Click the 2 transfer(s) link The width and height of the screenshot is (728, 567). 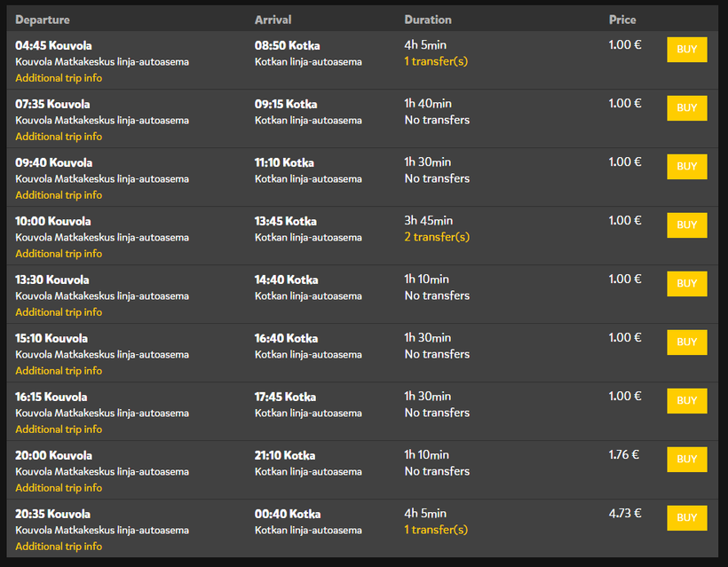coord(437,237)
